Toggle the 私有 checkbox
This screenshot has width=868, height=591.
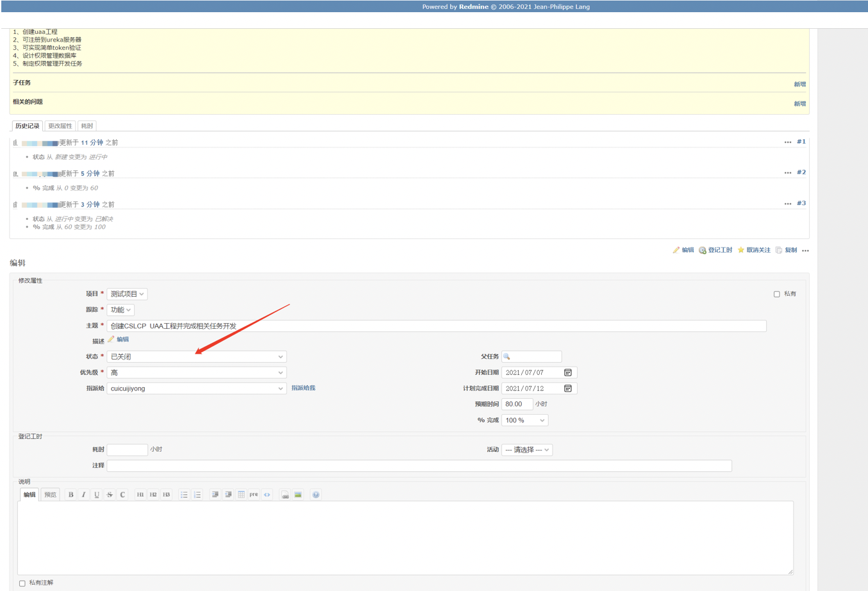click(776, 294)
